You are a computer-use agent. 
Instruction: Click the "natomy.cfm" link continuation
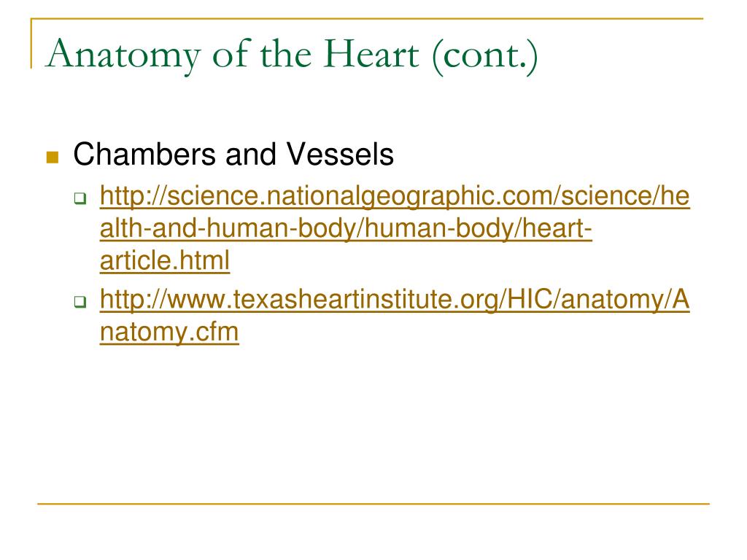169,332
